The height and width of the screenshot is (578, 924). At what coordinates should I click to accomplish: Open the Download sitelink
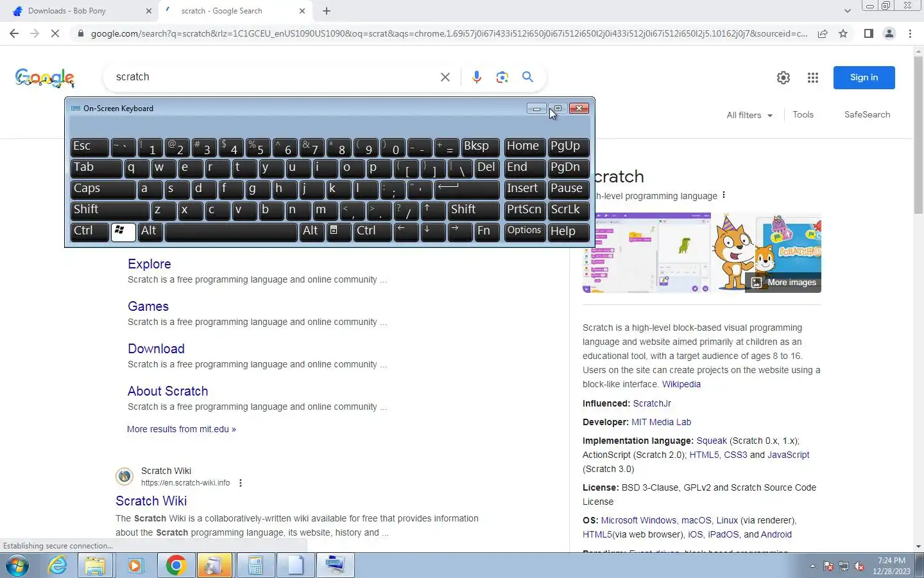156,349
